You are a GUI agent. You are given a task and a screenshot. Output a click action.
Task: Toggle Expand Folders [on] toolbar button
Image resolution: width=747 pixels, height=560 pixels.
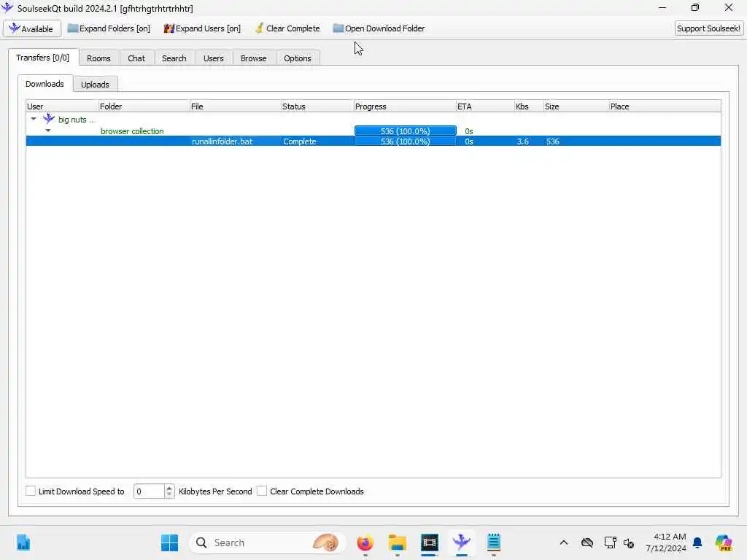pyautogui.click(x=109, y=28)
